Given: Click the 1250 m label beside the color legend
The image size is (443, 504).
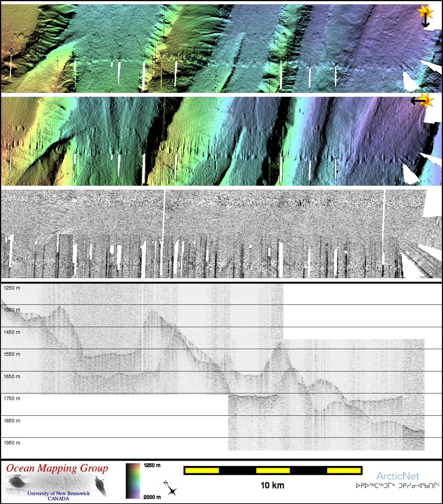Looking at the screenshot, I should [152, 465].
